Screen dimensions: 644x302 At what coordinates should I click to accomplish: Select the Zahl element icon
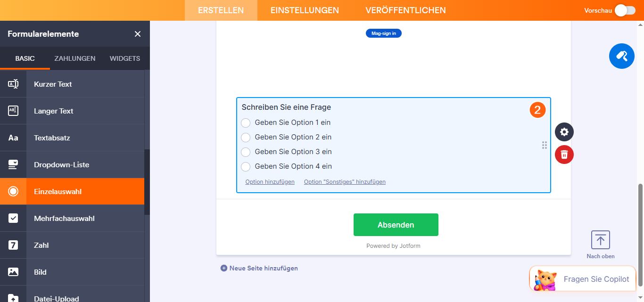point(13,245)
